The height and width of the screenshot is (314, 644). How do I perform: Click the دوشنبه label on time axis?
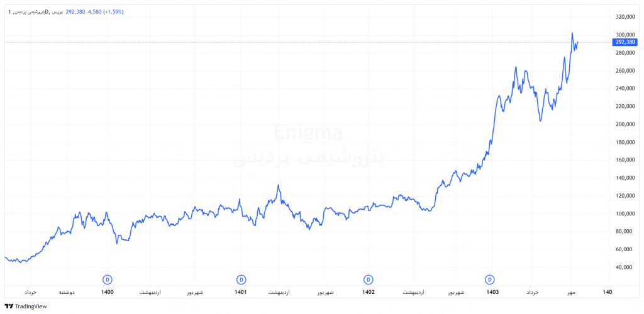click(68, 293)
